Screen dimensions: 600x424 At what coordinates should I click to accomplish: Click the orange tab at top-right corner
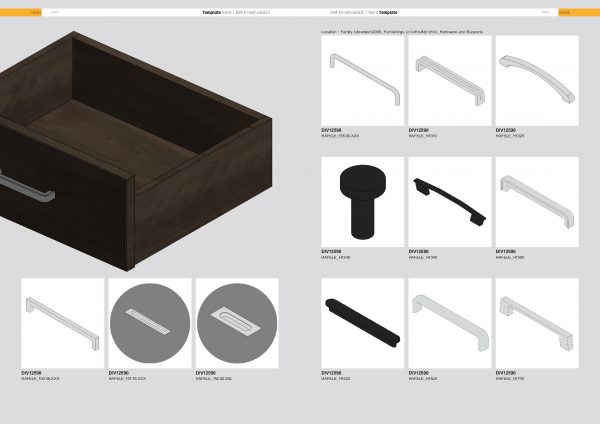(564, 12)
